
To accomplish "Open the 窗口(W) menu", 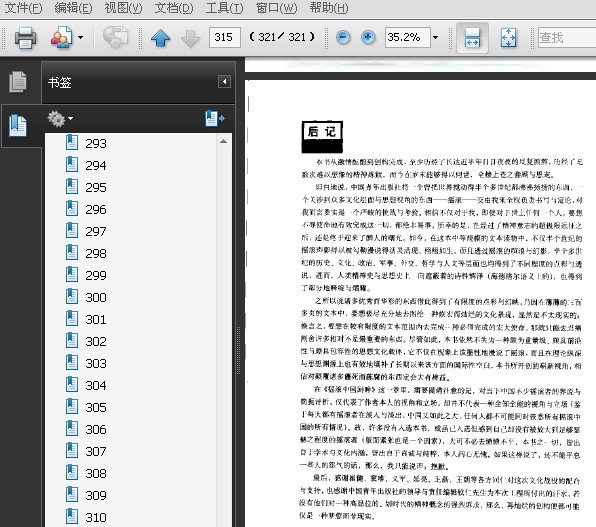I will [276, 8].
